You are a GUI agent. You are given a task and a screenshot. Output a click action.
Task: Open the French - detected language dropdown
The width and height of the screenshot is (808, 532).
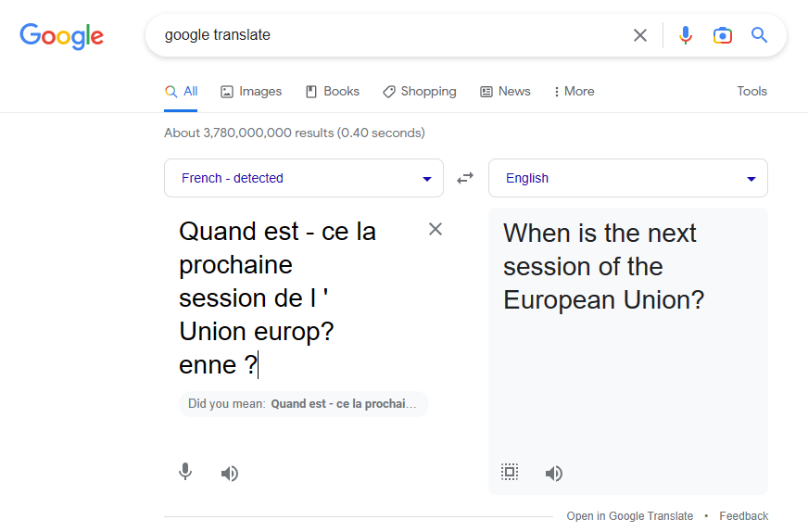pos(304,178)
